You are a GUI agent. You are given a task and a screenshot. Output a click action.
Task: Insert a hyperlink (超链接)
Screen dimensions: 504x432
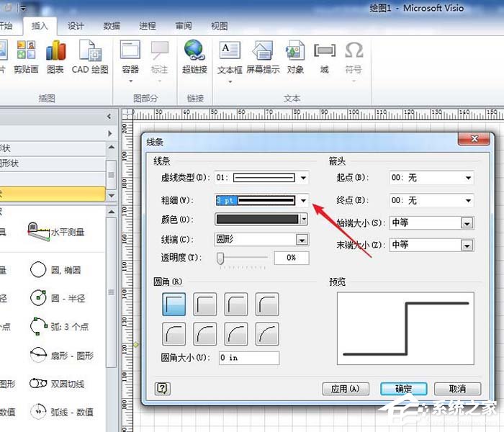point(194,57)
